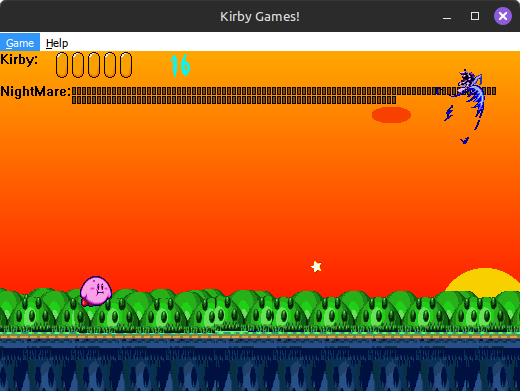
Task: Close the Kirby Games window
Action: pos(503,16)
